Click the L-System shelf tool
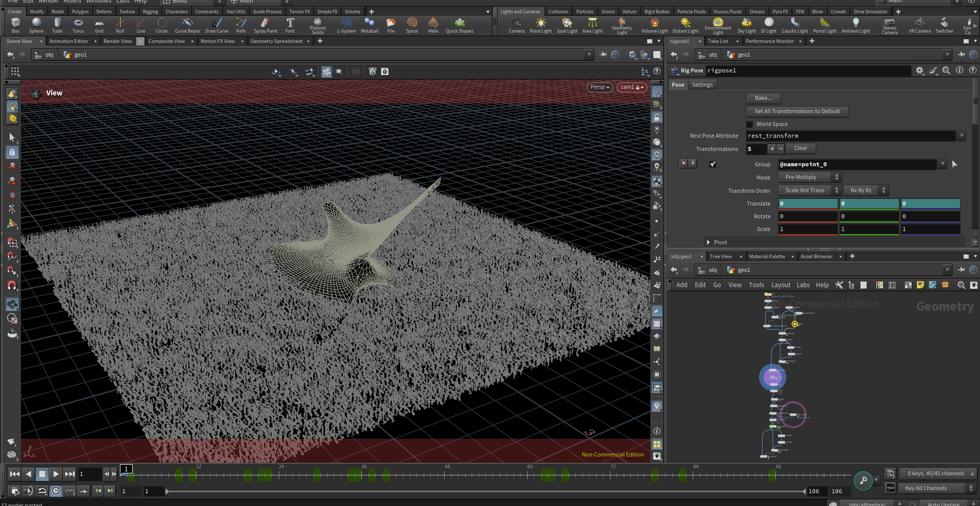 coord(347,26)
